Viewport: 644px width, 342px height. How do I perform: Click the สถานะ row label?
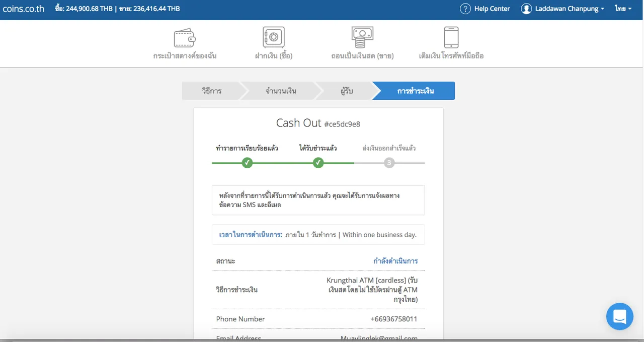click(x=225, y=261)
